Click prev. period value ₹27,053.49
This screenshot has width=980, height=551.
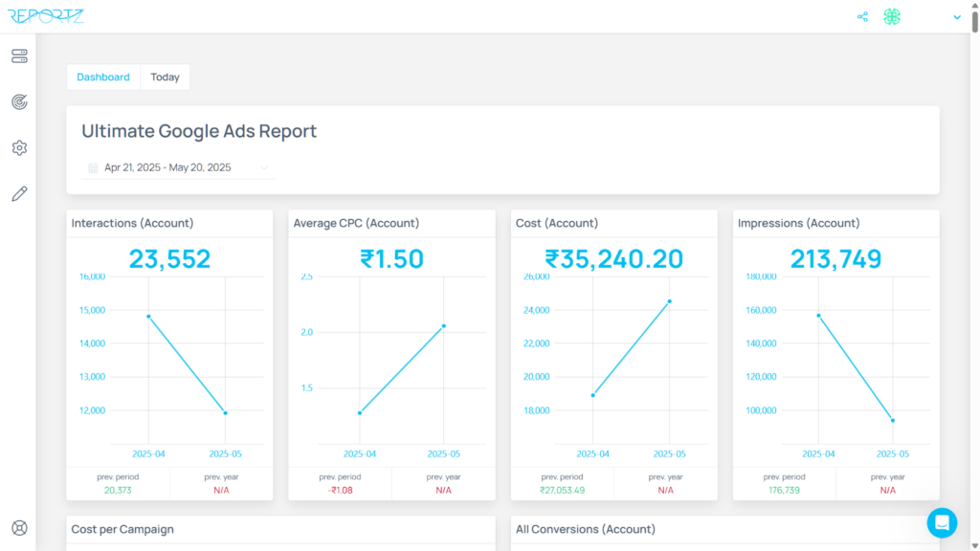click(563, 491)
